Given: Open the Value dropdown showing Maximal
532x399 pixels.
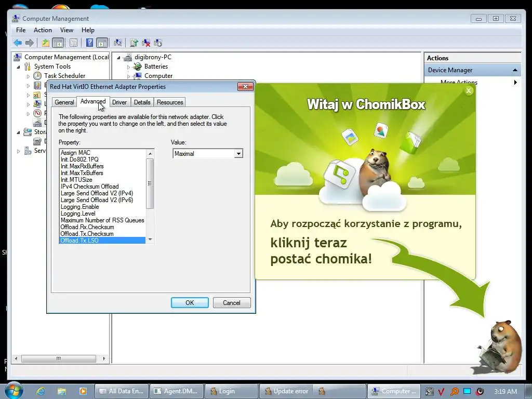Looking at the screenshot, I should (238, 154).
